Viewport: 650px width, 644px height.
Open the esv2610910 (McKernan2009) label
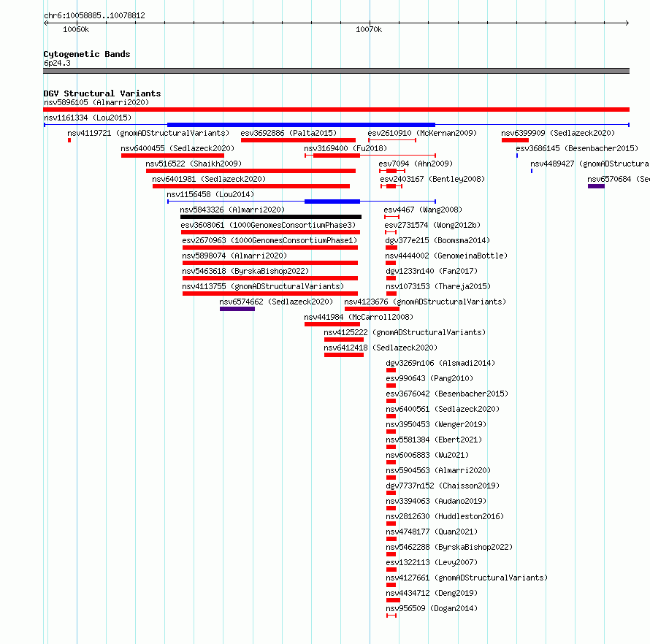[422, 133]
